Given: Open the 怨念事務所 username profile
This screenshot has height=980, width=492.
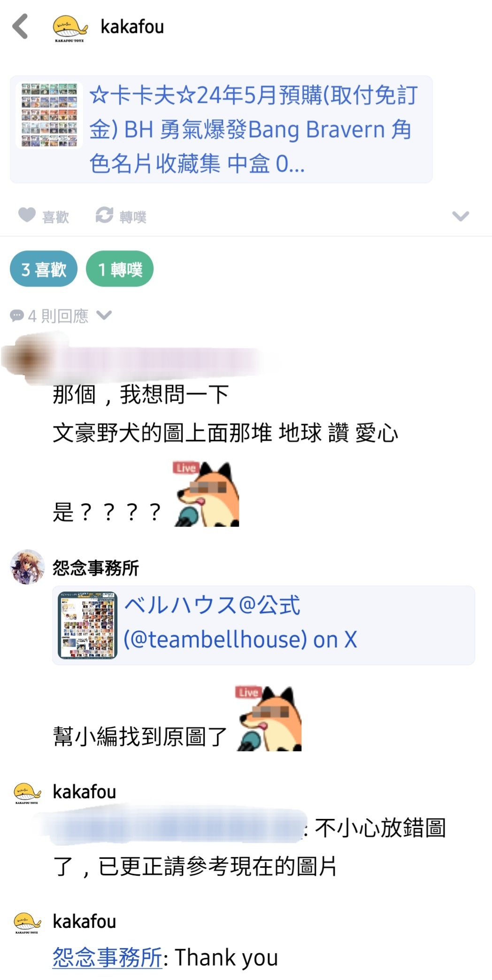Looking at the screenshot, I should coord(96,568).
